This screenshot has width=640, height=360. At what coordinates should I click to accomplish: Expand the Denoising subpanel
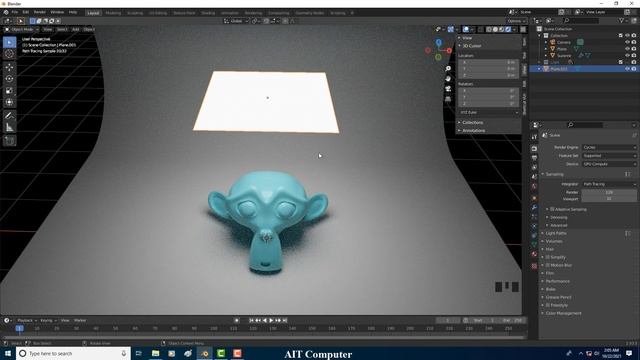pyautogui.click(x=558, y=217)
